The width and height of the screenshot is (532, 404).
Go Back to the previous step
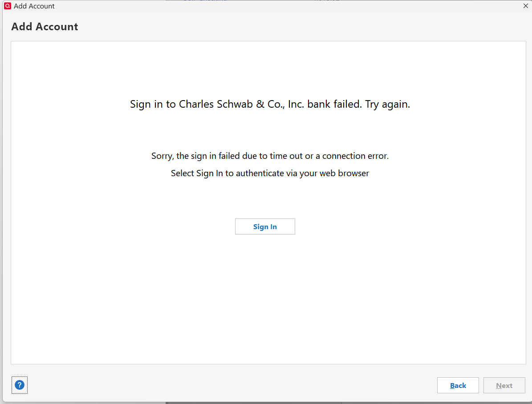point(458,385)
